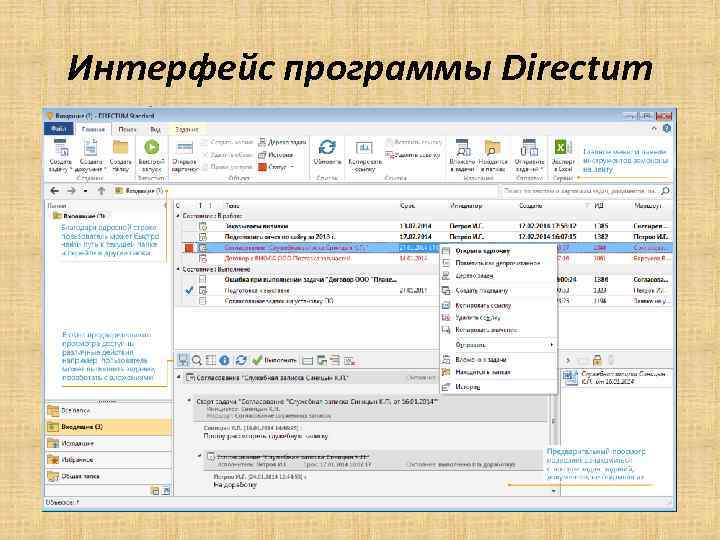Click the magnifier icon in search box
720x540 pixels.
665,191
